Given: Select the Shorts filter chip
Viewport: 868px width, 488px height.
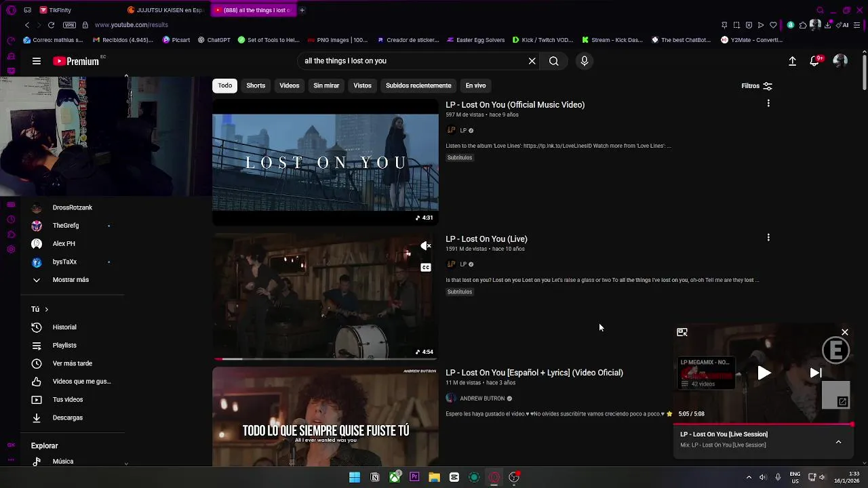Looking at the screenshot, I should [256, 85].
